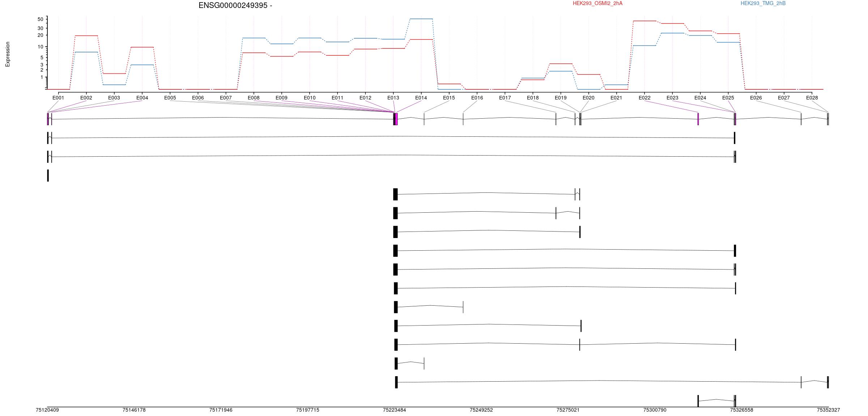The width and height of the screenshot is (868, 416).
Task: Click the red E002 expression segment
Action: 86,35
